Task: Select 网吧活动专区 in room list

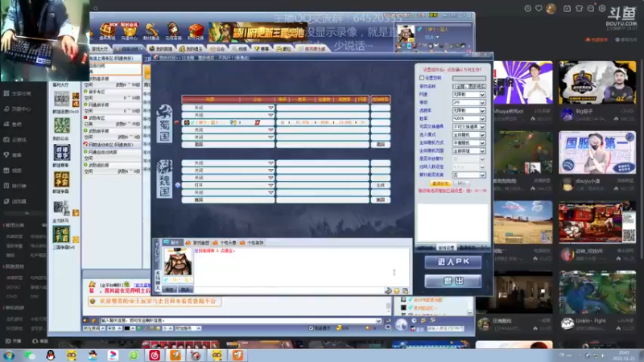Action: pos(112,145)
